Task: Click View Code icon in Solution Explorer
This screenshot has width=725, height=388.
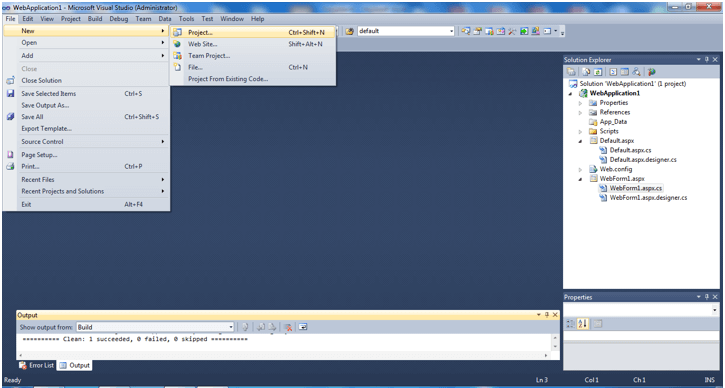Action: (613, 72)
